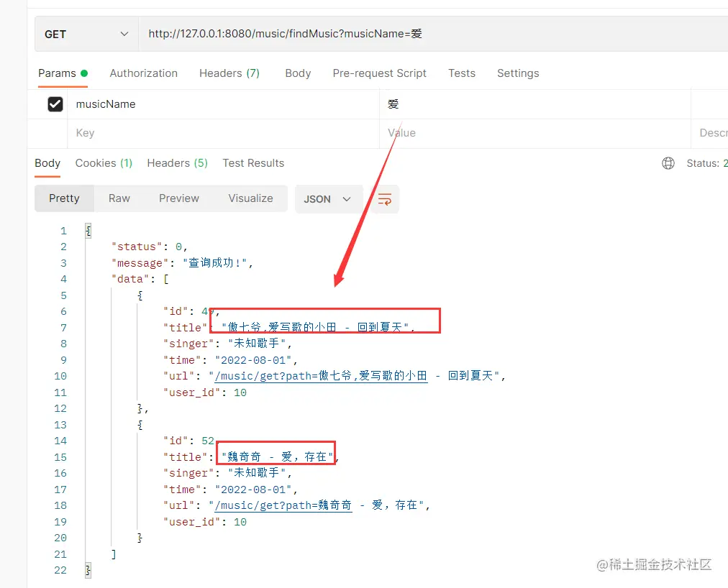This screenshot has height=588, width=728.
Task: Select the Pretty view
Action: tap(64, 198)
